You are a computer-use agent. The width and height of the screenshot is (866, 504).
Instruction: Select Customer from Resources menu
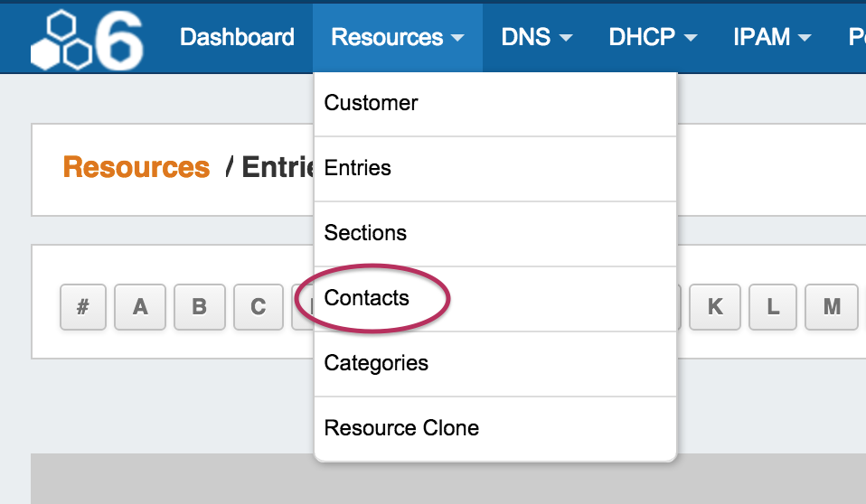click(x=371, y=103)
